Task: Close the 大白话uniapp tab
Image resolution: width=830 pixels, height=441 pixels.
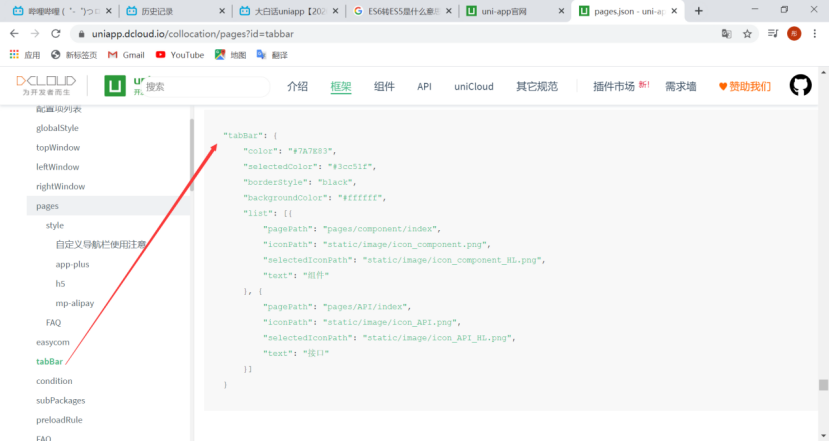Action: click(335, 11)
